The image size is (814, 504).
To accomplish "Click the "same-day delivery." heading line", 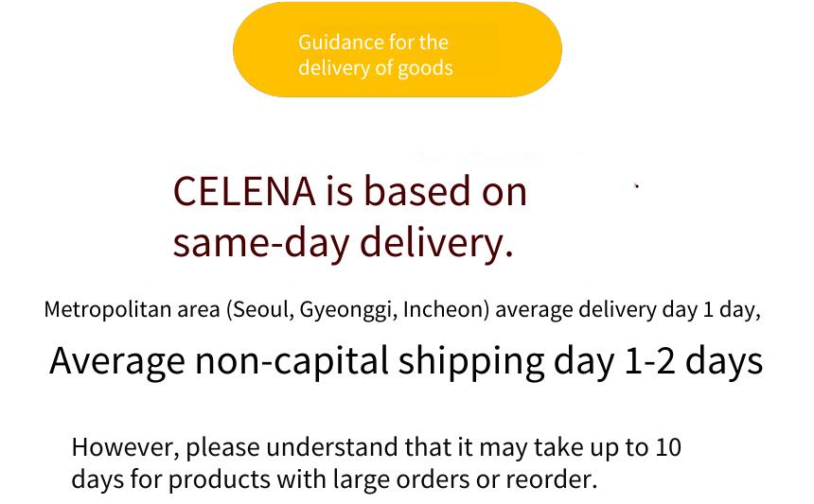I will pos(344,243).
